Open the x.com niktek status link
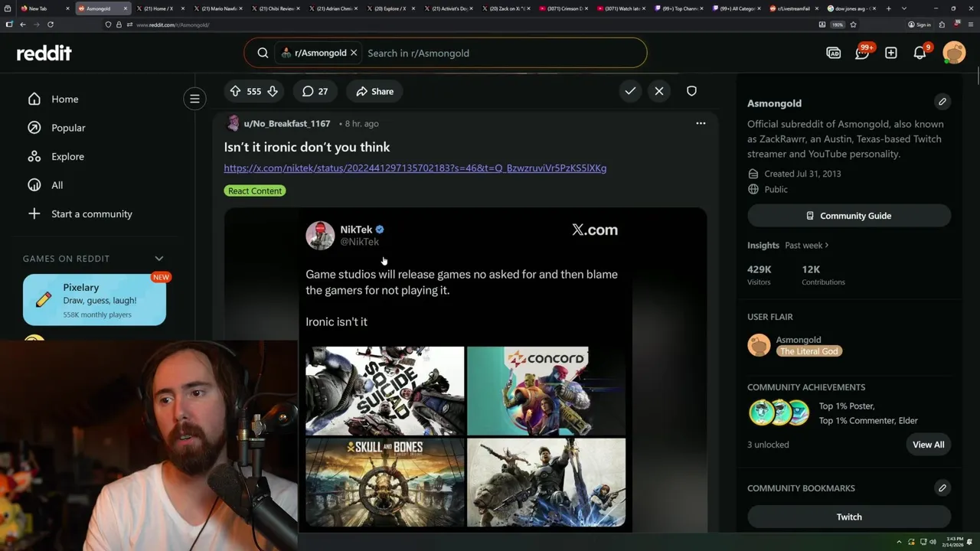This screenshot has width=980, height=551. pyautogui.click(x=415, y=168)
